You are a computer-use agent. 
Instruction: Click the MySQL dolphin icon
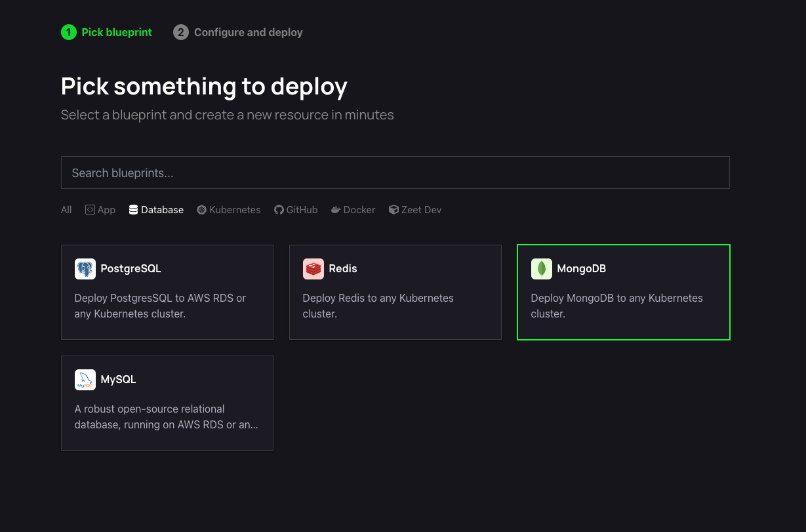(85, 380)
